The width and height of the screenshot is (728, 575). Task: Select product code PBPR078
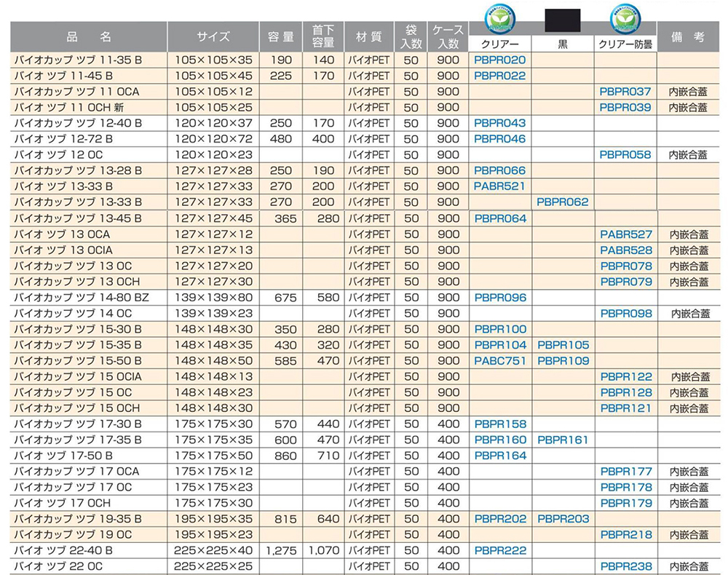click(x=626, y=266)
